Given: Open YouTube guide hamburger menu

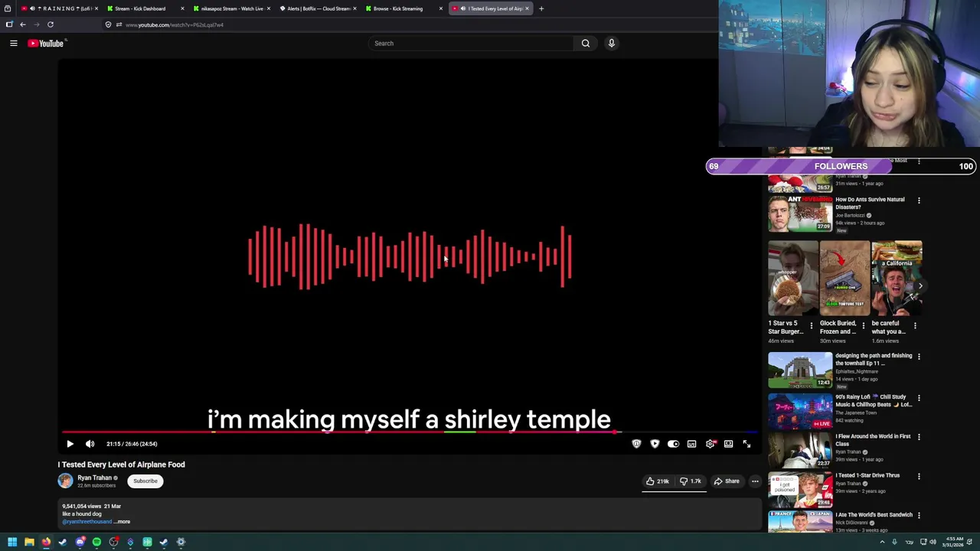Looking at the screenshot, I should [14, 44].
